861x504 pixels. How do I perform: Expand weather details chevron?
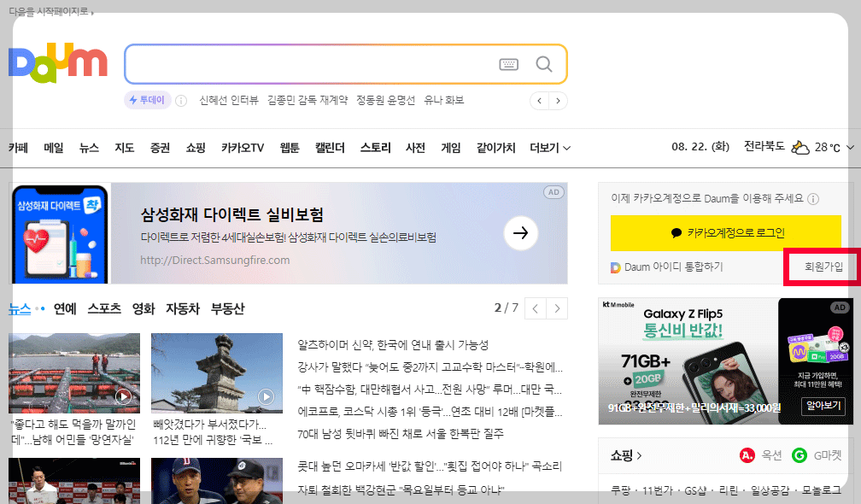[x=850, y=147]
